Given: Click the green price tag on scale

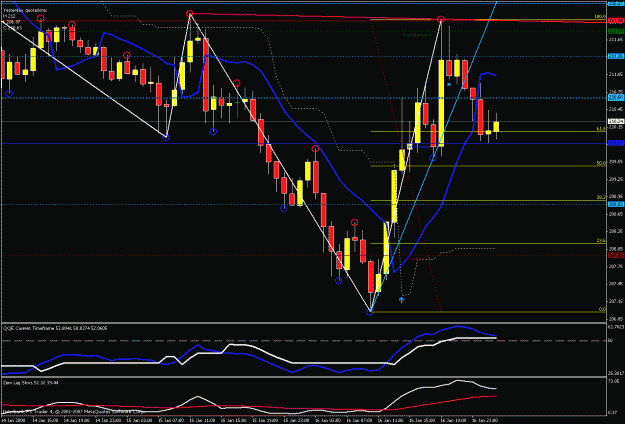Looking at the screenshot, I should [x=616, y=31].
